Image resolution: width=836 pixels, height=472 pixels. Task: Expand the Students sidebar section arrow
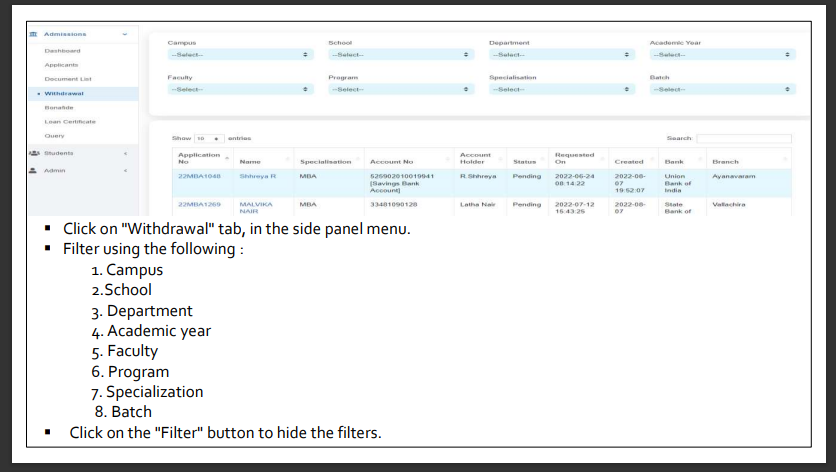pyautogui.click(x=124, y=153)
